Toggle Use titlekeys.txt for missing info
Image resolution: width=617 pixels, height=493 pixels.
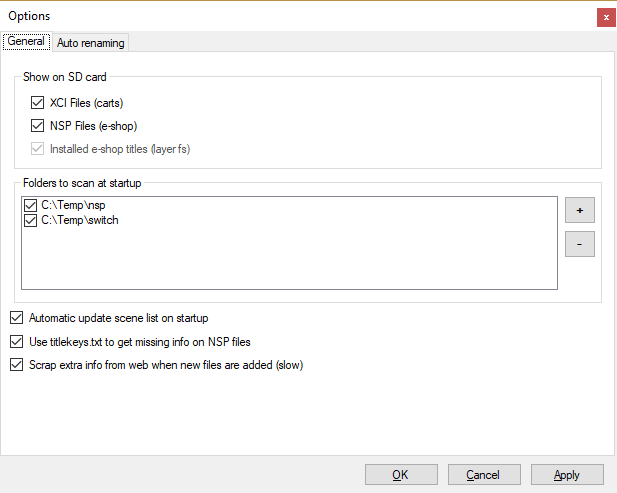pos(15,342)
